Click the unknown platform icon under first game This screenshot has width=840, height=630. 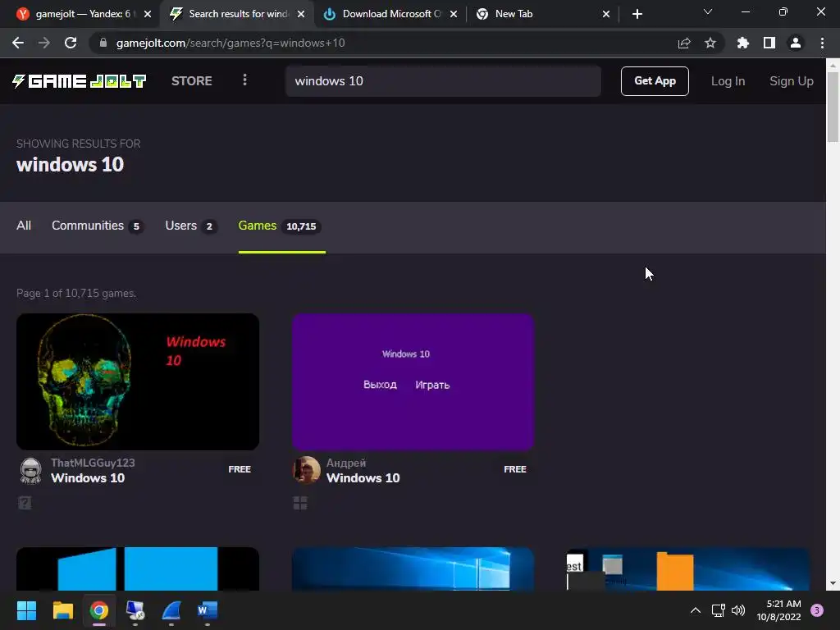pyautogui.click(x=25, y=503)
